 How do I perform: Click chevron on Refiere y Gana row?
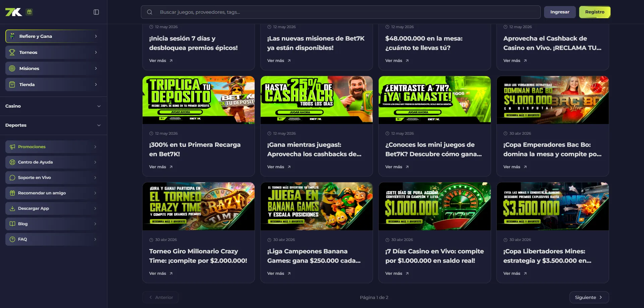click(96, 36)
